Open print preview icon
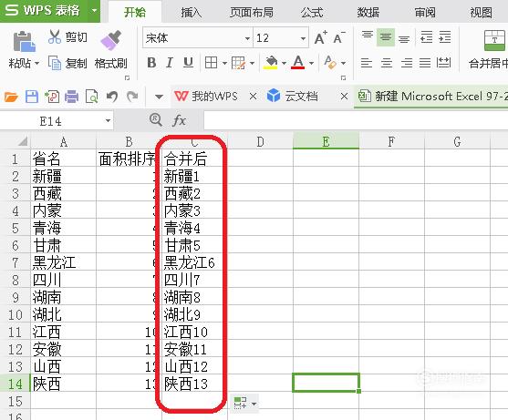 (92, 97)
